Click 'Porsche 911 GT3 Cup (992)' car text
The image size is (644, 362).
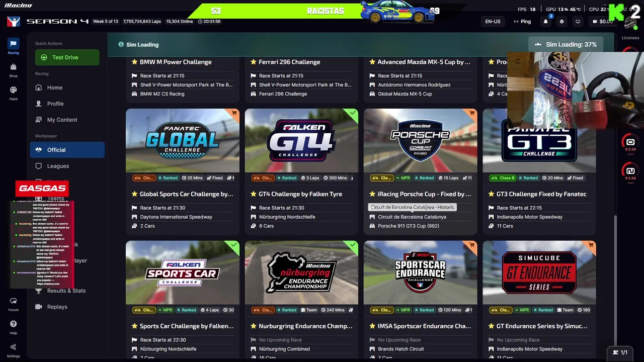409,226
